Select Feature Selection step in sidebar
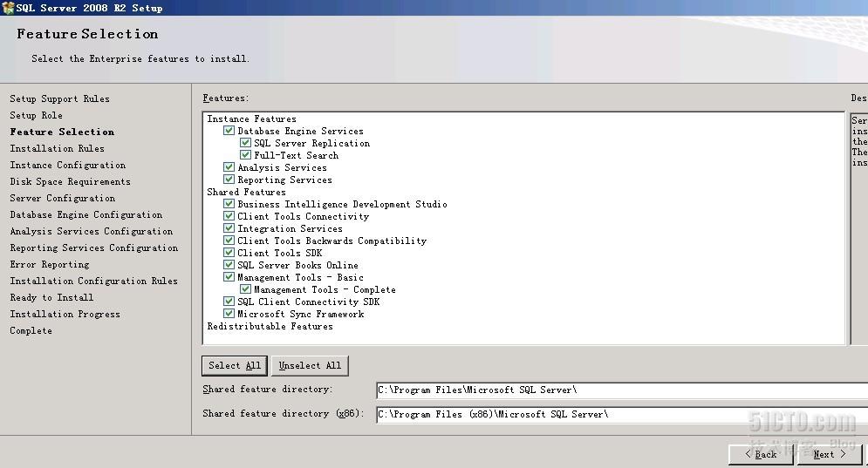 [62, 132]
